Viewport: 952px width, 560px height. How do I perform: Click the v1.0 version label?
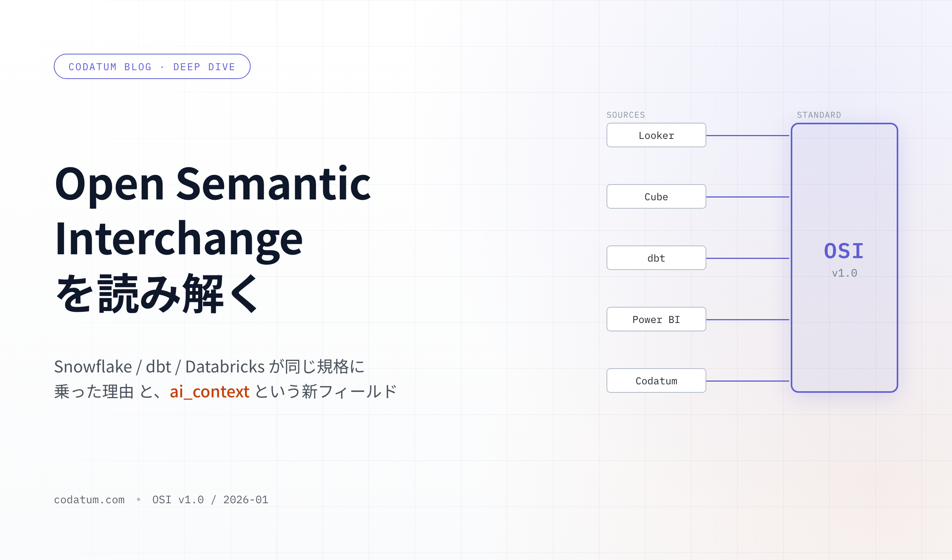tap(844, 273)
